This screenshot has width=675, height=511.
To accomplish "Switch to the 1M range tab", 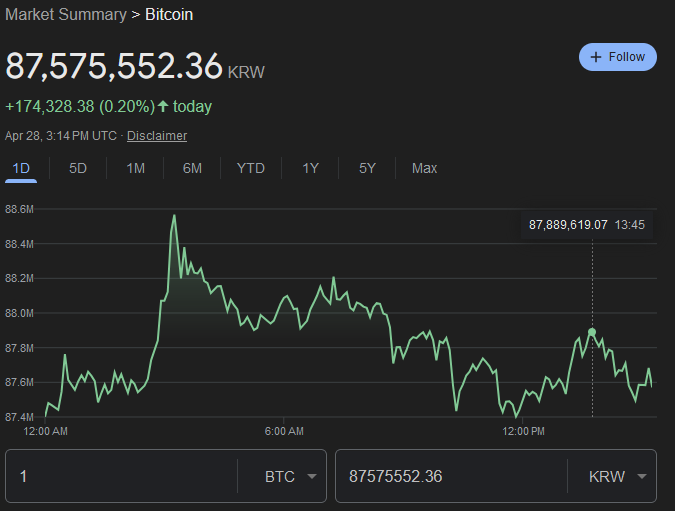I will point(136,168).
